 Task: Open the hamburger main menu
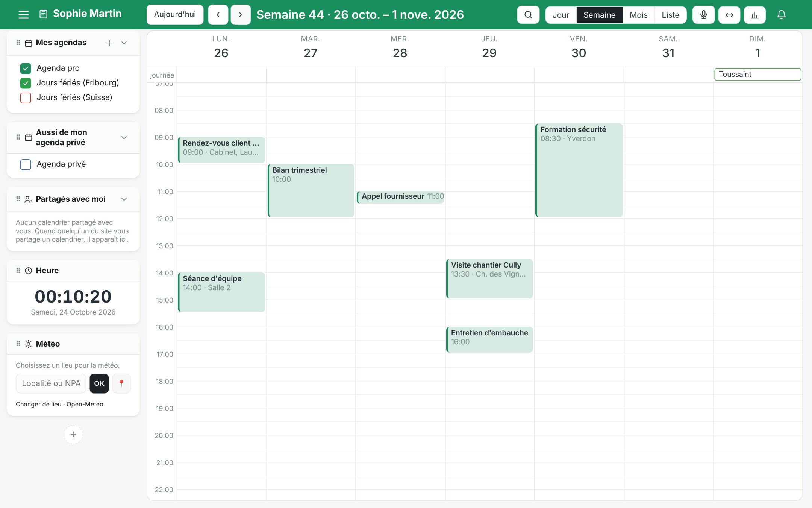pos(24,15)
